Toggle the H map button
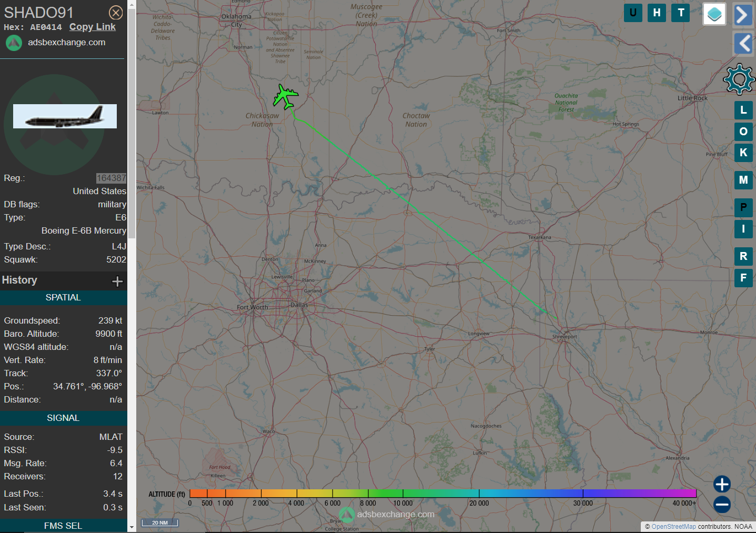Image resolution: width=756 pixels, height=533 pixels. tap(657, 13)
